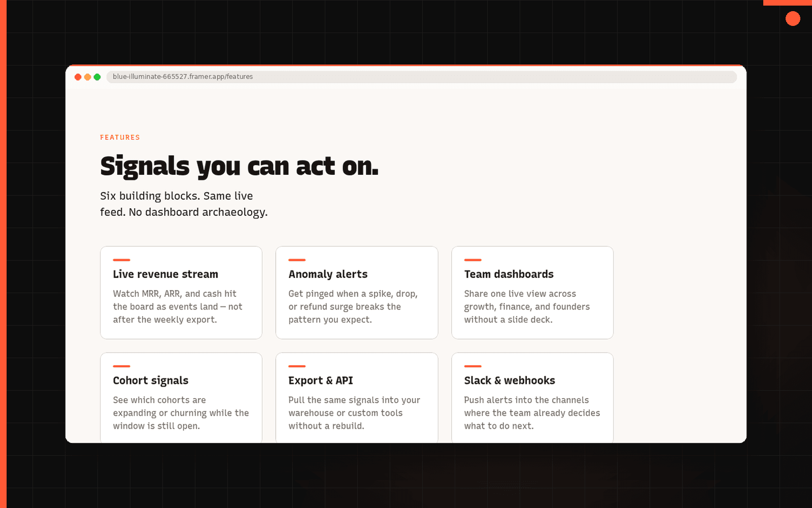The image size is (812, 508).
Task: Open the Team dashboards card title
Action: point(509,274)
